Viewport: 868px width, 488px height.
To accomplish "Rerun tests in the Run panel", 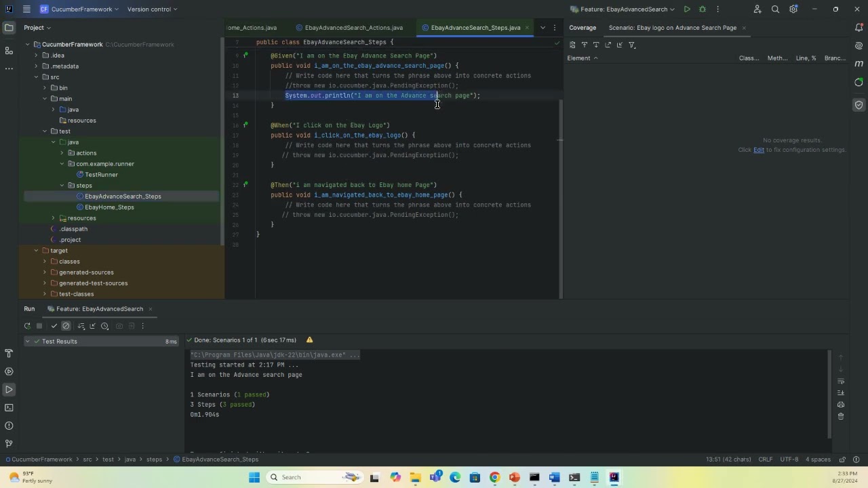I will [x=27, y=326].
